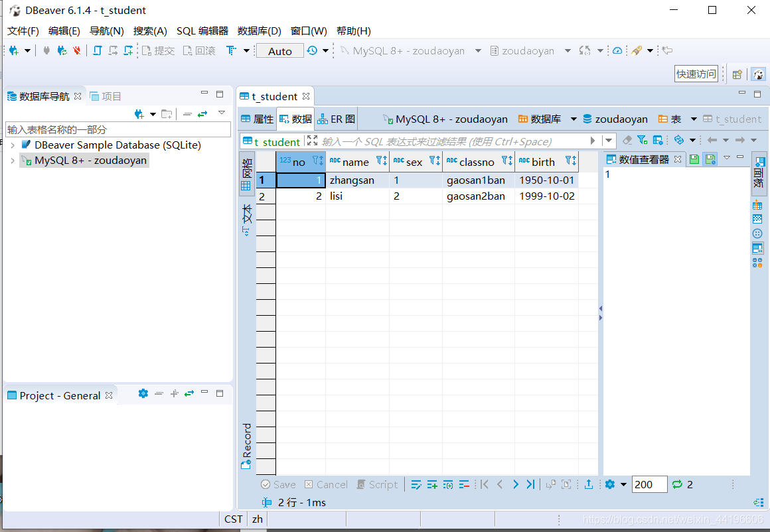Open the 导航(N) menu
The height and width of the screenshot is (532, 770).
pyautogui.click(x=107, y=31)
